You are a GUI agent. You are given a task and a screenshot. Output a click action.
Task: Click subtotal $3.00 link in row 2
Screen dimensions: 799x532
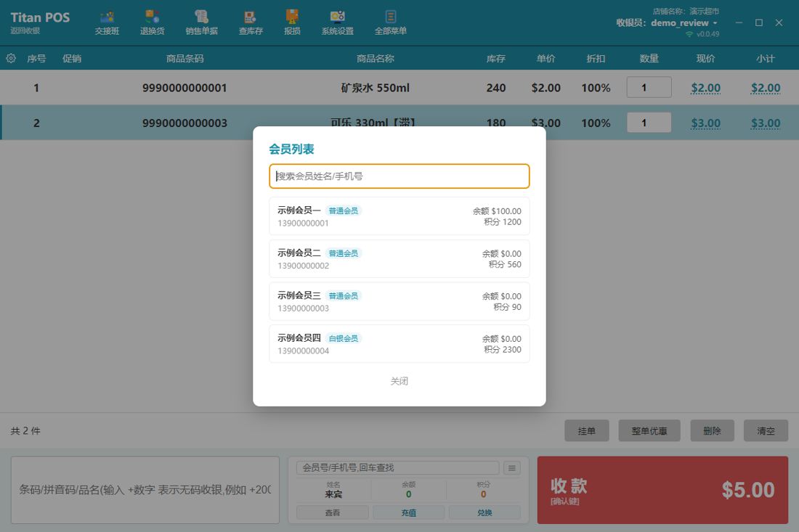coord(766,123)
